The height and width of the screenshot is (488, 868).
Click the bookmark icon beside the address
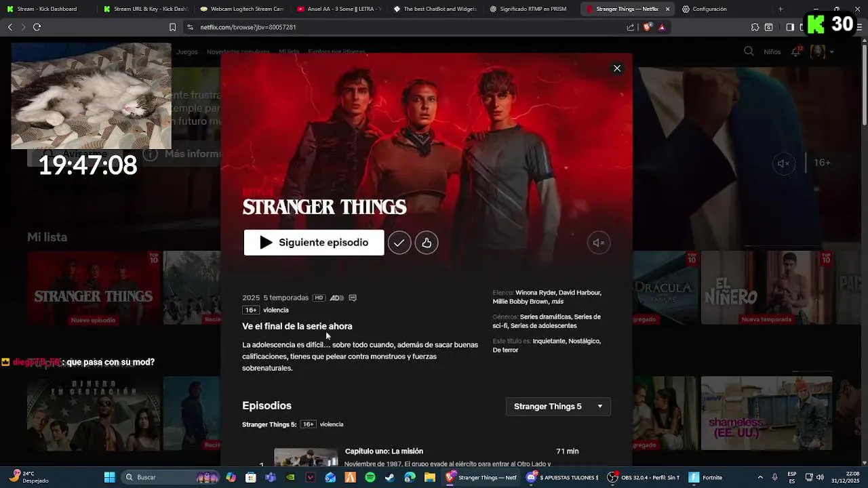click(172, 27)
